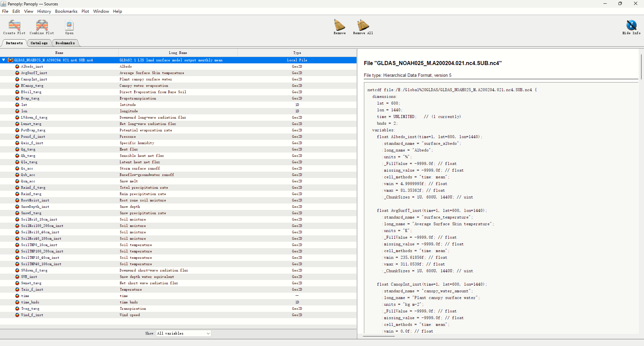
Task: Sort by the Long Name column header
Action: [178, 53]
